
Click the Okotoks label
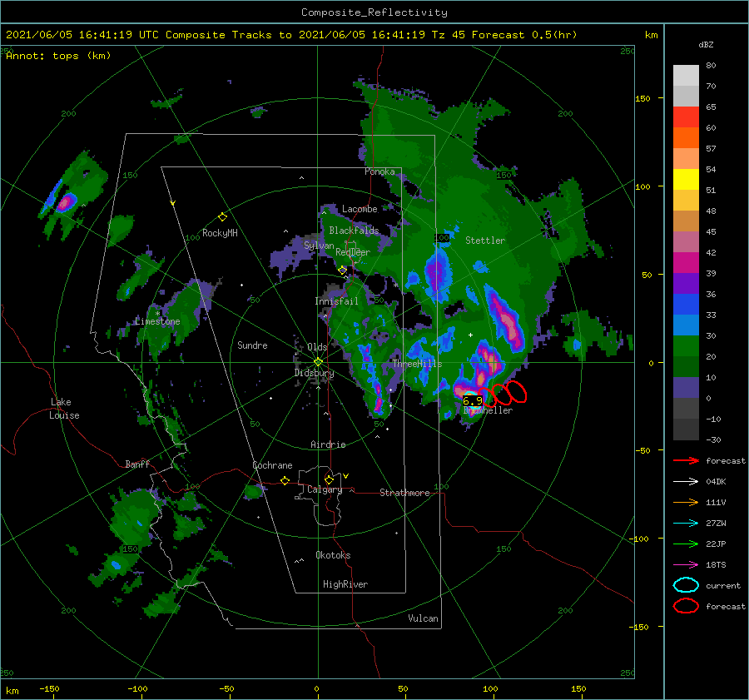tap(333, 555)
